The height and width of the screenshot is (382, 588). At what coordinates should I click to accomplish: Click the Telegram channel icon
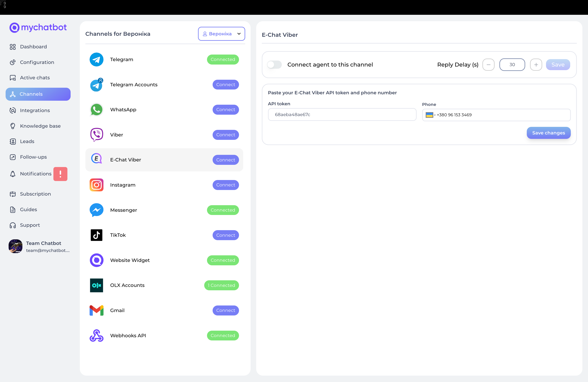coord(96,60)
